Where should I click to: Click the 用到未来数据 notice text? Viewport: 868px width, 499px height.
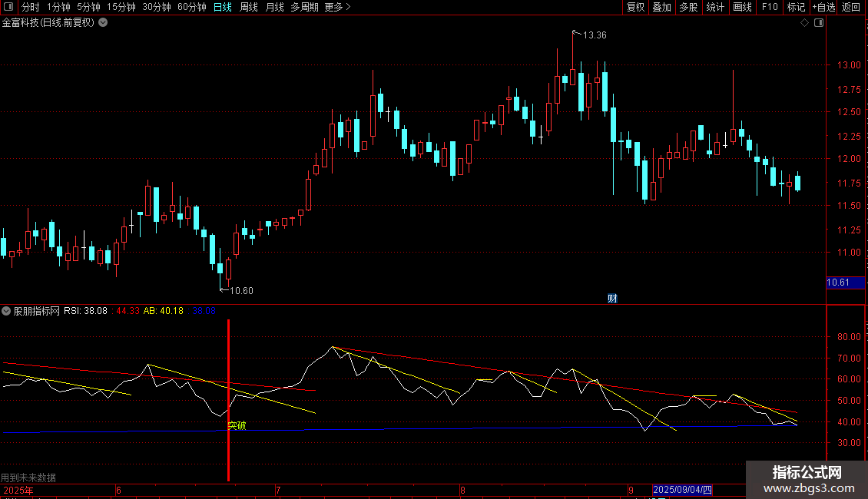coord(28,478)
